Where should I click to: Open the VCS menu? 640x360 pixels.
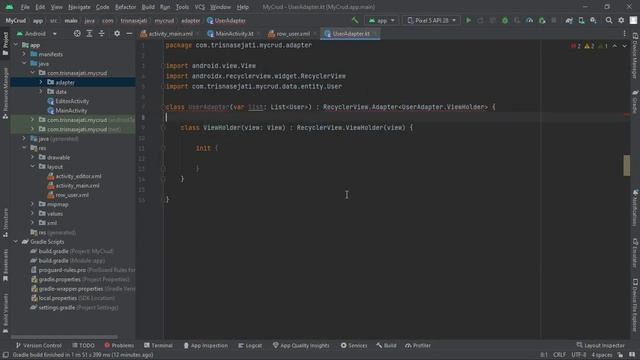(200, 7)
